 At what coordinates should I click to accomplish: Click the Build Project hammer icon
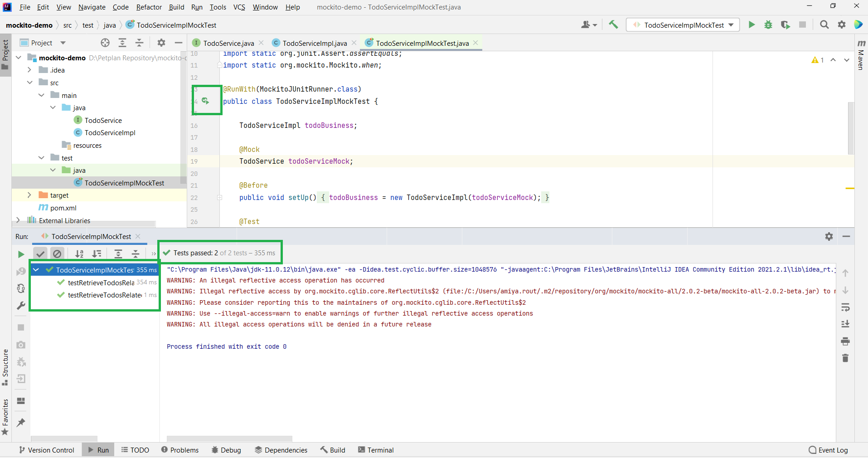click(613, 24)
